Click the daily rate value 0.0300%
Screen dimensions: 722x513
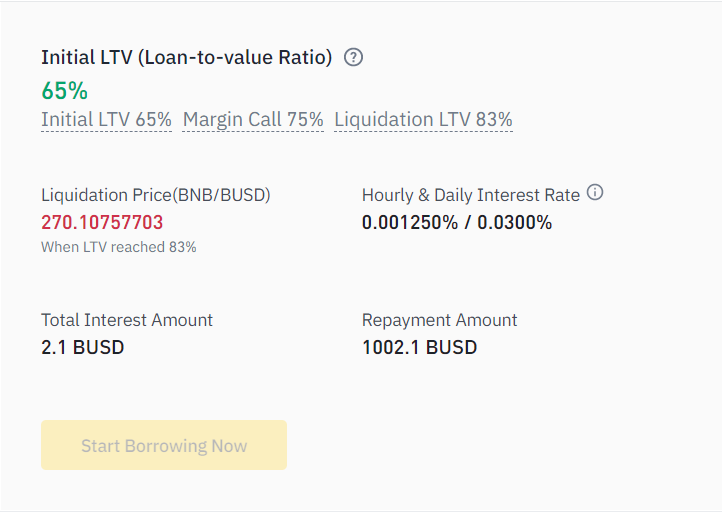tap(514, 222)
